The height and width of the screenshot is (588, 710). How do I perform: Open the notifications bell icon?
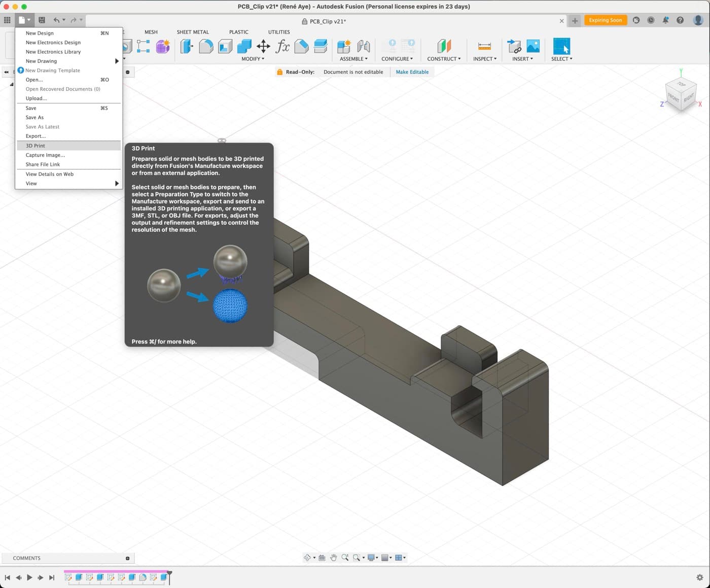[665, 20]
